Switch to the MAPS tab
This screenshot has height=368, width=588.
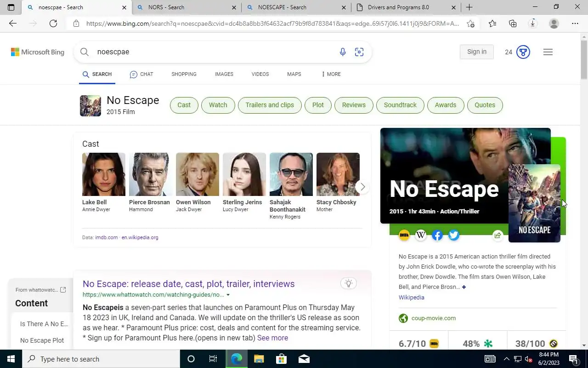294,74
